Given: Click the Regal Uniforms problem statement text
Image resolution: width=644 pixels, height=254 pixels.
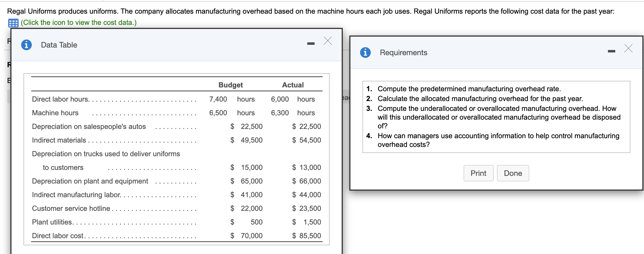Looking at the screenshot, I should click(x=311, y=11).
